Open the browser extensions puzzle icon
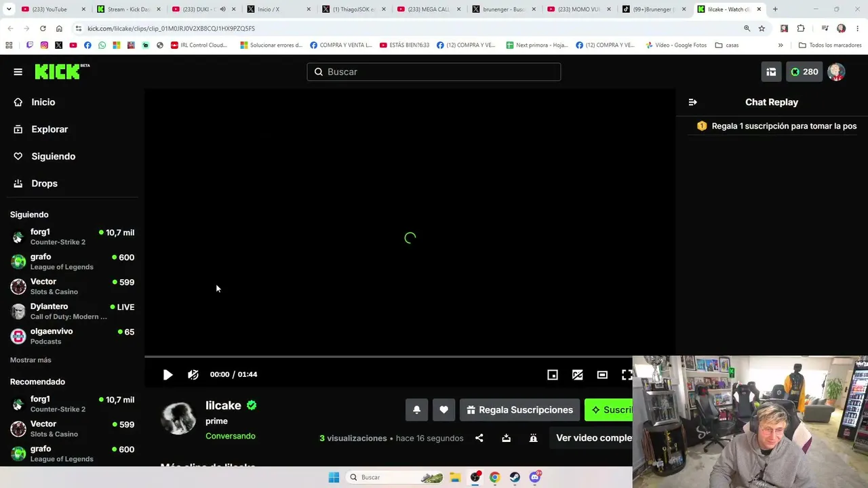868x488 pixels. (801, 28)
